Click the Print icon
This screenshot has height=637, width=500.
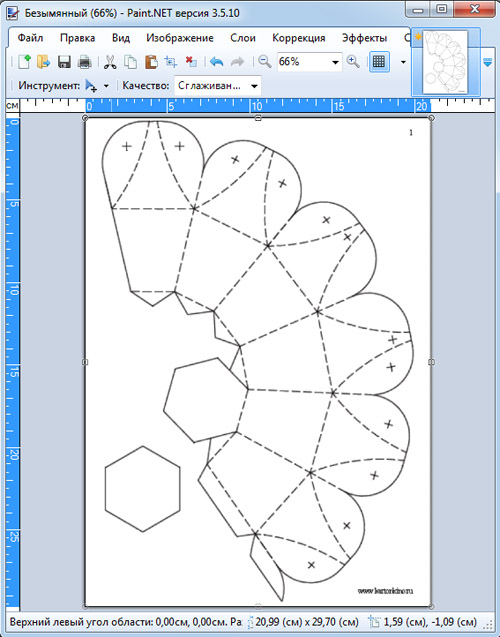coord(84,62)
